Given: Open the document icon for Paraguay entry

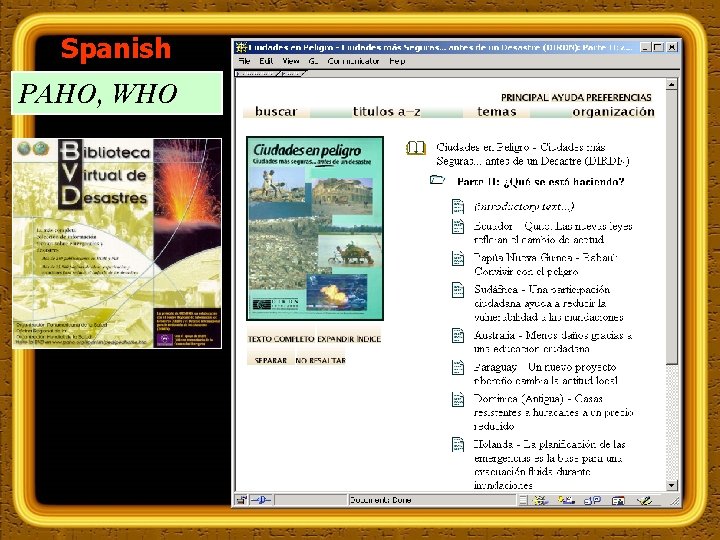Looking at the screenshot, I should (458, 368).
